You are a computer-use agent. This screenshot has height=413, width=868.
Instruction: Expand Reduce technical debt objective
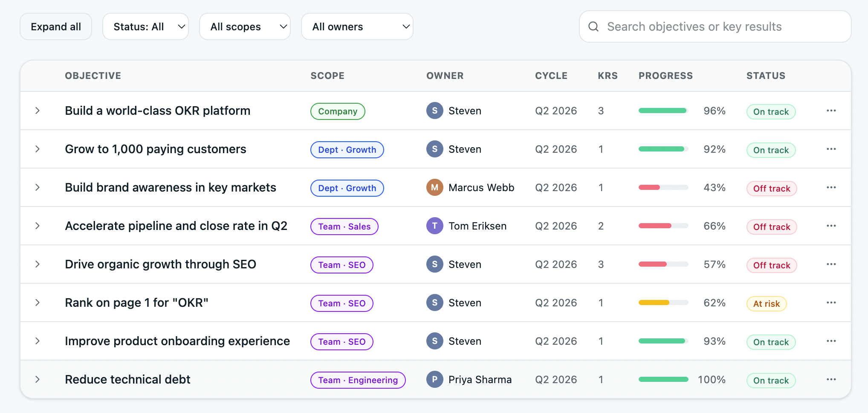pos(38,379)
